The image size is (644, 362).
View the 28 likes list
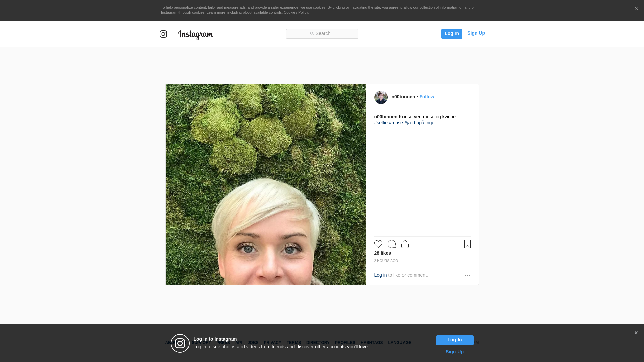pos(383,253)
